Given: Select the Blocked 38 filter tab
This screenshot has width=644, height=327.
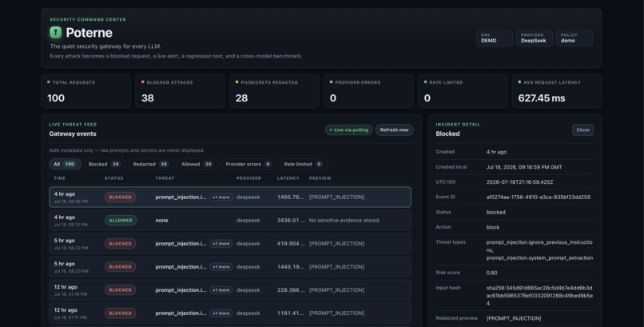Looking at the screenshot, I should click(x=105, y=164).
